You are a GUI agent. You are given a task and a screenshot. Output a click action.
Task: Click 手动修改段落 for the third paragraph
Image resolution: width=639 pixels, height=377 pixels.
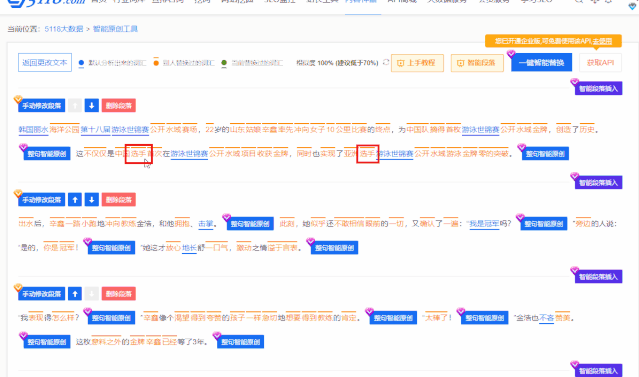coord(42,294)
